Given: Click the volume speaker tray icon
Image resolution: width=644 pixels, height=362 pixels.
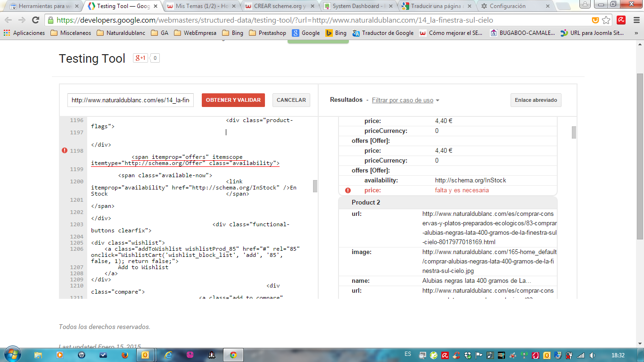Looking at the screenshot, I should (x=593, y=355).
